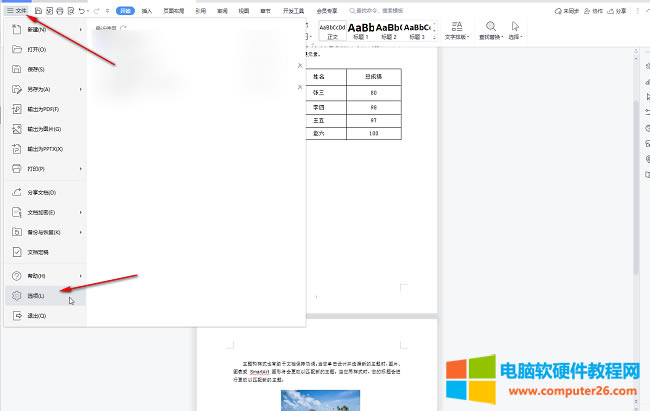Select 分享文档 in File menu
Viewport: 650px width, 411px height.
(x=41, y=192)
